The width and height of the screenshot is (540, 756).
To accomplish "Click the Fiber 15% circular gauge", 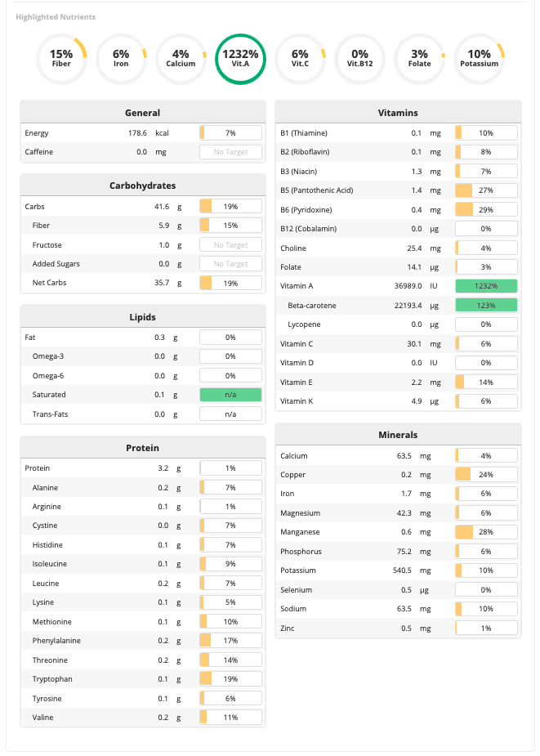I will [61, 59].
